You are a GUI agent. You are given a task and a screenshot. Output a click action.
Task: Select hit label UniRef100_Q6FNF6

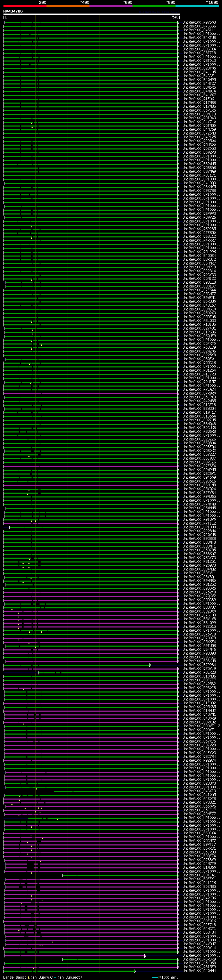(199, 649)
